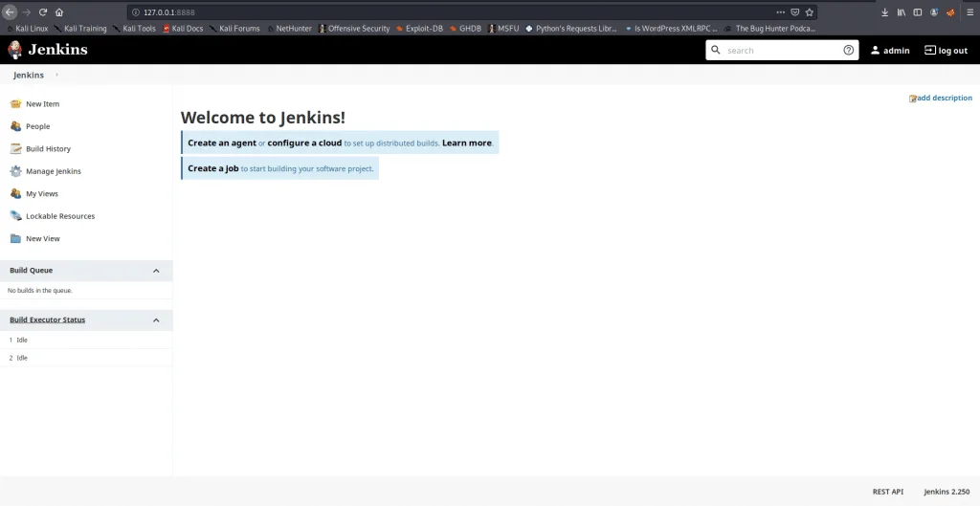Go back with browser back arrow

point(10,11)
